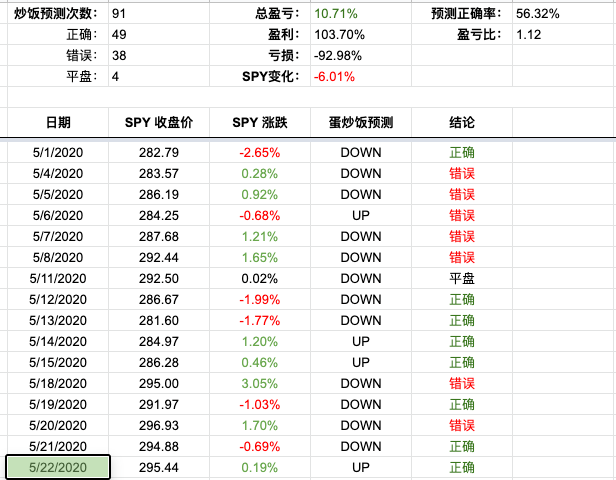
Task: Click the 预测正确率 label cell
Action: (462, 14)
